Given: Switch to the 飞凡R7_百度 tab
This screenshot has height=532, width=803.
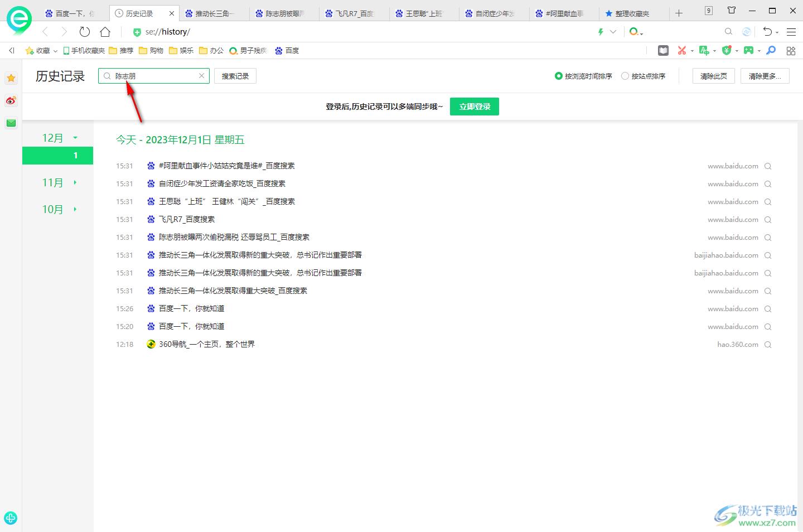Looking at the screenshot, I should point(355,13).
